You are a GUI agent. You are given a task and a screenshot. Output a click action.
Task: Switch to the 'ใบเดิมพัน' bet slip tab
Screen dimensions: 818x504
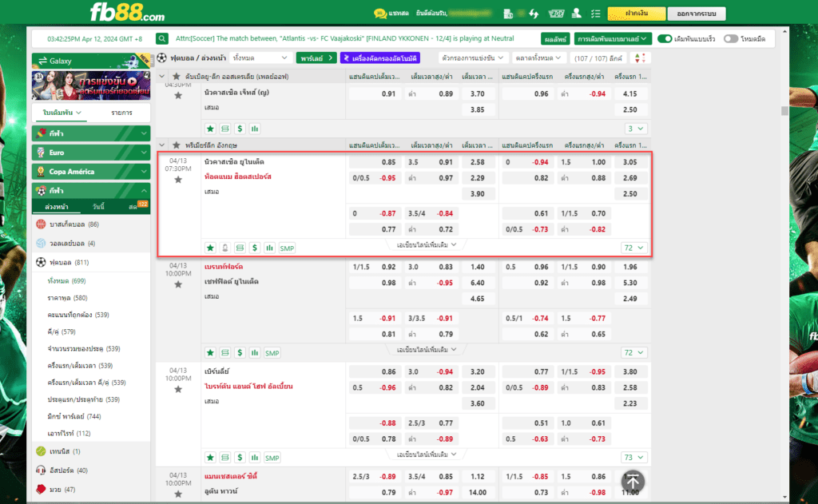(62, 113)
